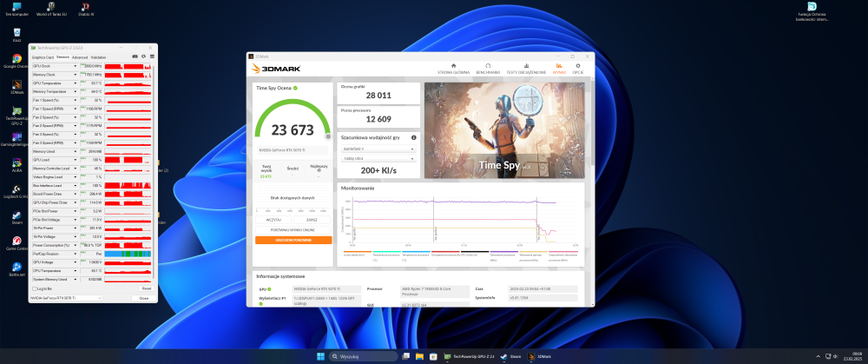Enable Log to file checkbox in GPU-Z
The image size is (868, 364).
35,288
